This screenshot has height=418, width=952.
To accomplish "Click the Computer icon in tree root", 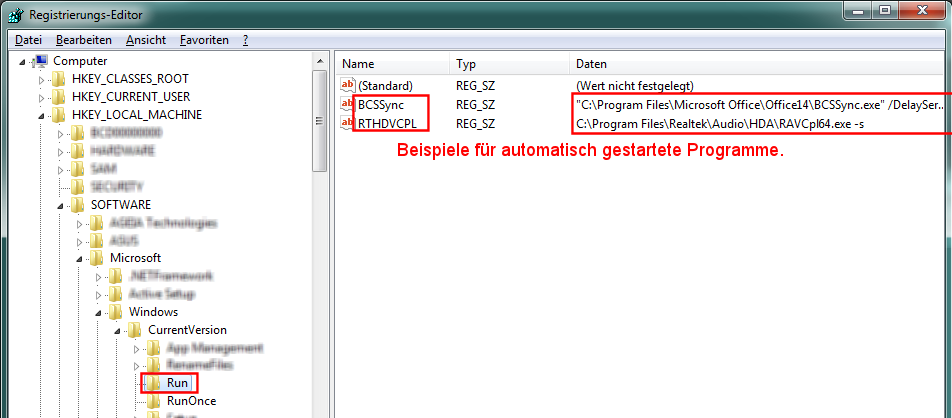I will tap(42, 61).
